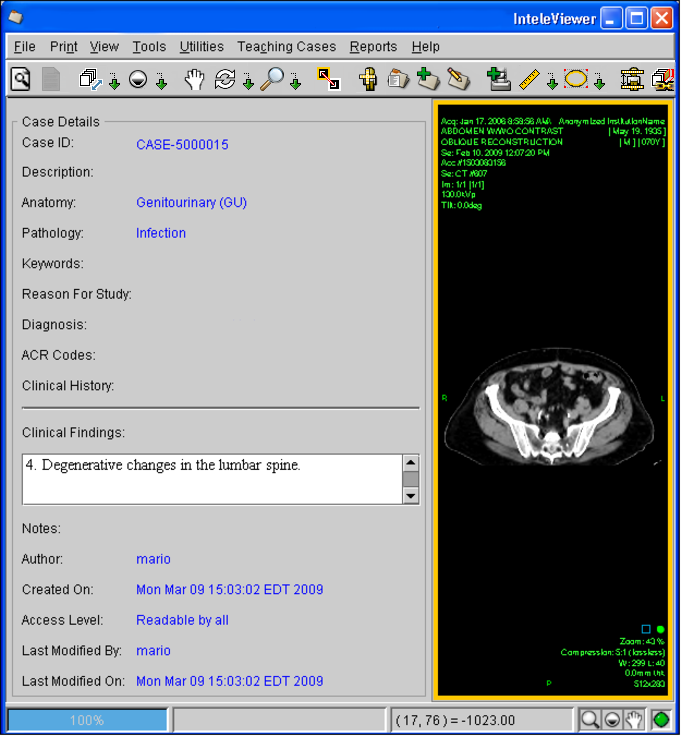Click the layout windows icon in toolbar
This screenshot has width=688, height=742.
point(91,79)
